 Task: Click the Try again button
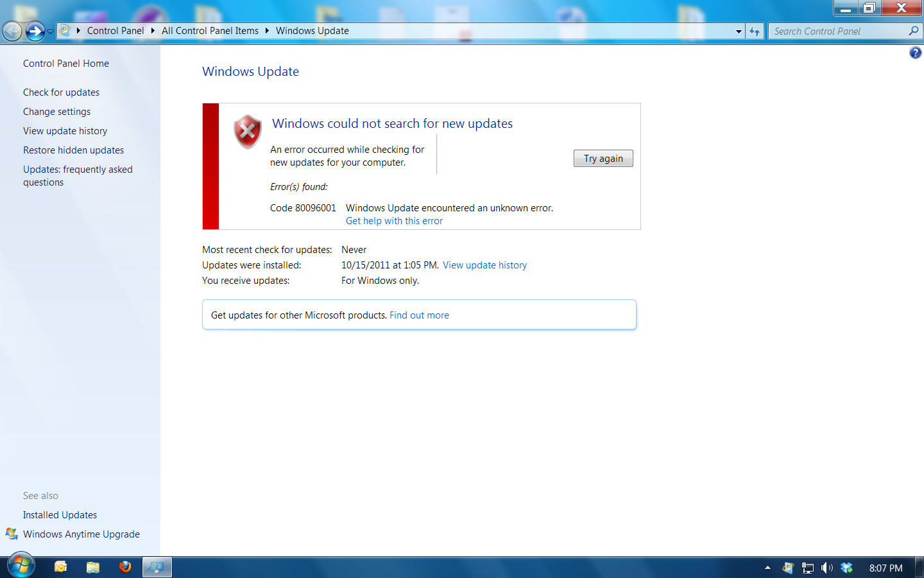pyautogui.click(x=603, y=158)
